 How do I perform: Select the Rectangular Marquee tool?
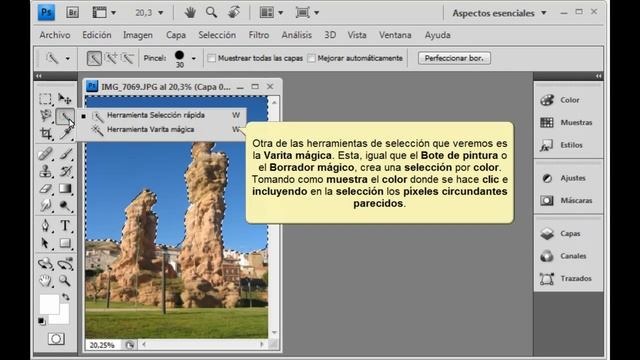(x=45, y=99)
